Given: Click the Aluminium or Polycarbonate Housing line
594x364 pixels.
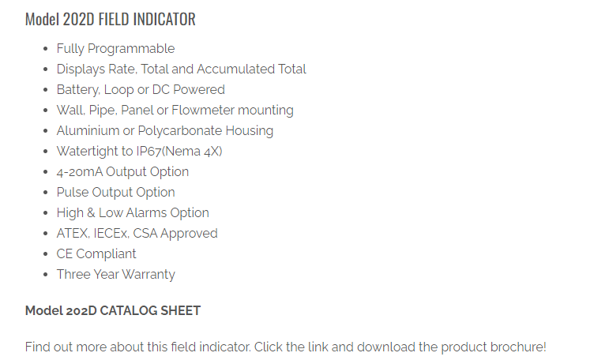Looking at the screenshot, I should click(x=164, y=131).
